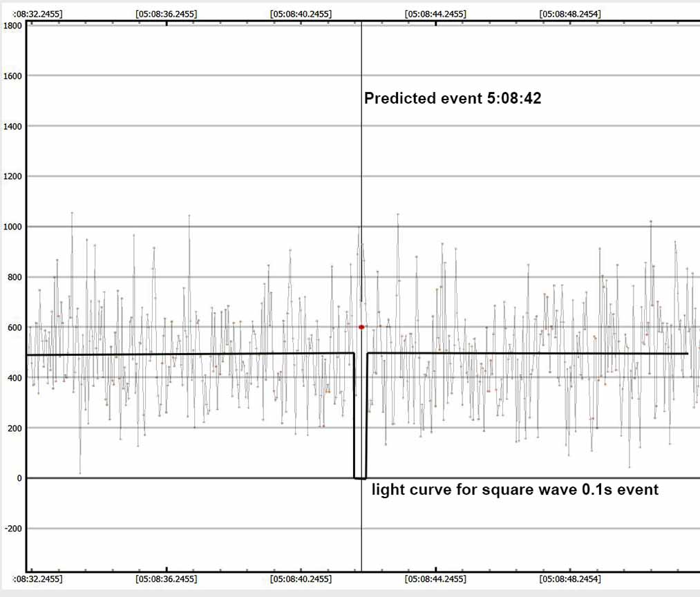Viewport: 700px width, 597px height.
Task: Click the 800 y-axis label
Action: [15, 277]
